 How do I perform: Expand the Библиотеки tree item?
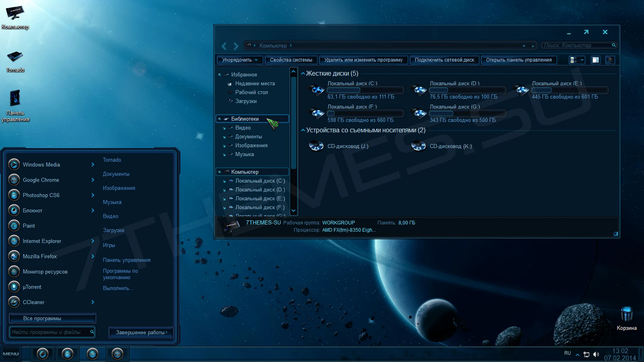click(219, 119)
